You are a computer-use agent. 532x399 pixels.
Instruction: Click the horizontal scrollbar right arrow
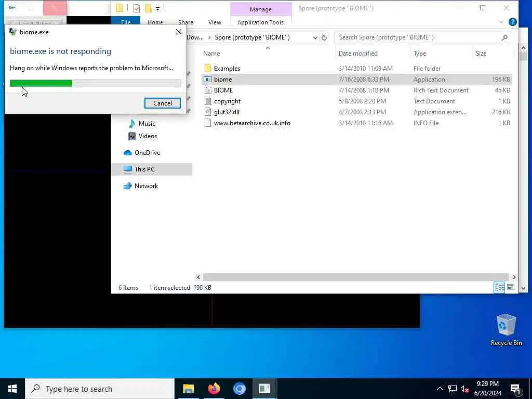click(x=514, y=277)
